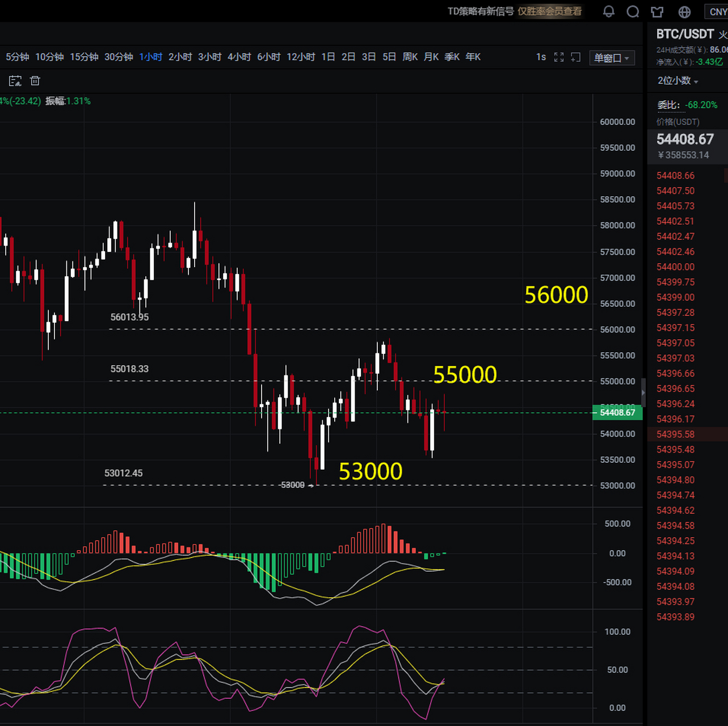
Task: Switch to the 季K timeframe
Action: point(452,57)
